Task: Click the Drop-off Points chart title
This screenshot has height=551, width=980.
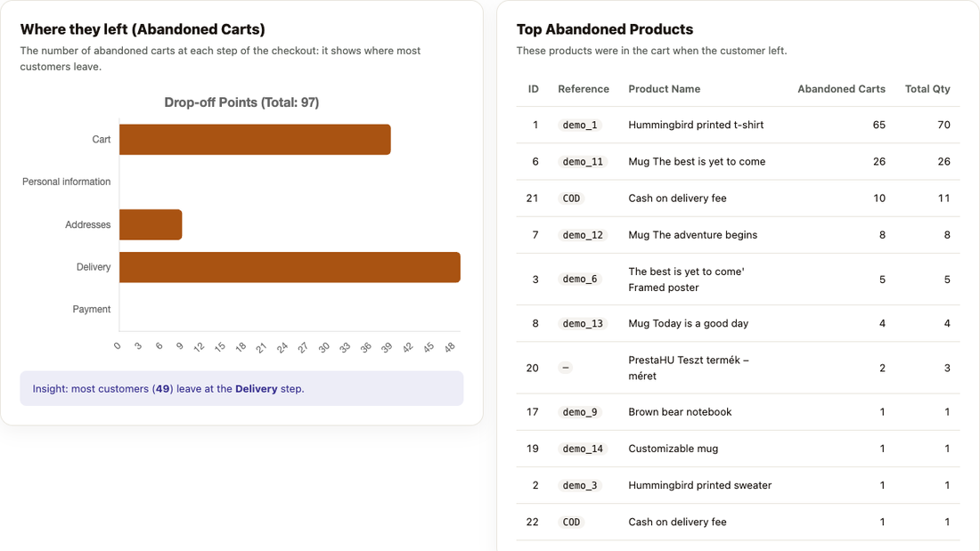Action: coord(241,102)
